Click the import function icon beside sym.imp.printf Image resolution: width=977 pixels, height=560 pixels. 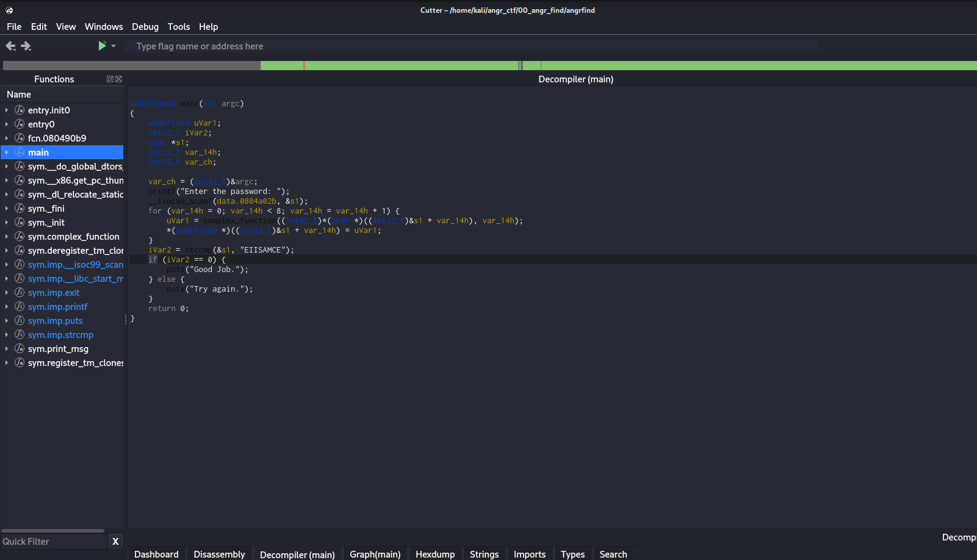pyautogui.click(x=20, y=307)
